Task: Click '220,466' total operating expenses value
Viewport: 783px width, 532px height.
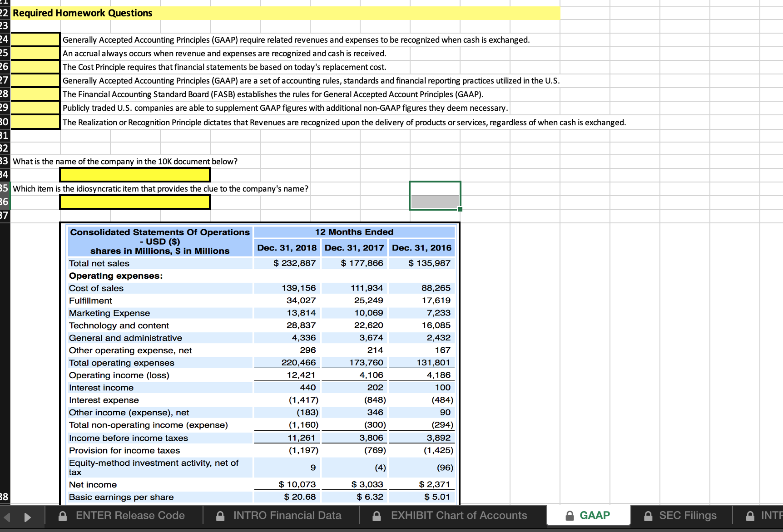Action: coord(298,362)
